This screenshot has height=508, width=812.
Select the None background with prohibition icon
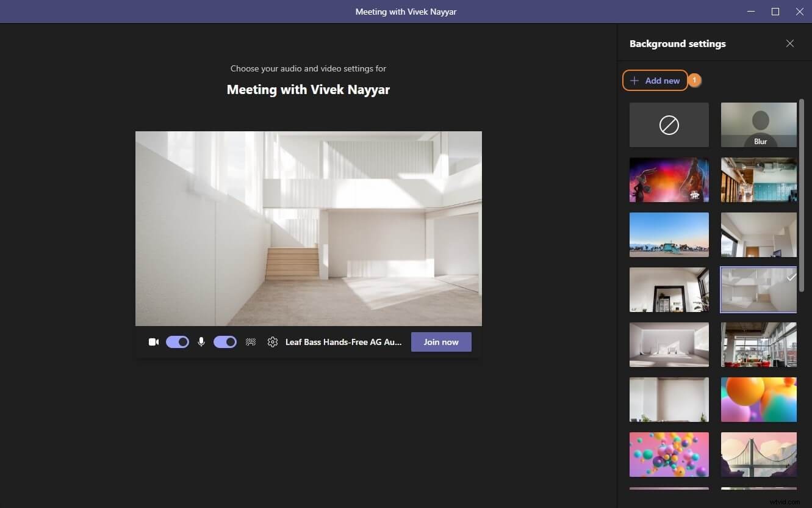(x=669, y=125)
